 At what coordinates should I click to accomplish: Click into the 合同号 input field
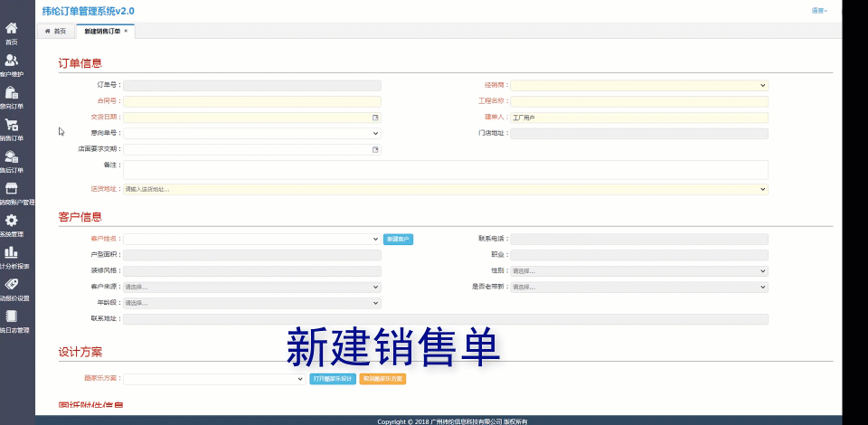[252, 101]
